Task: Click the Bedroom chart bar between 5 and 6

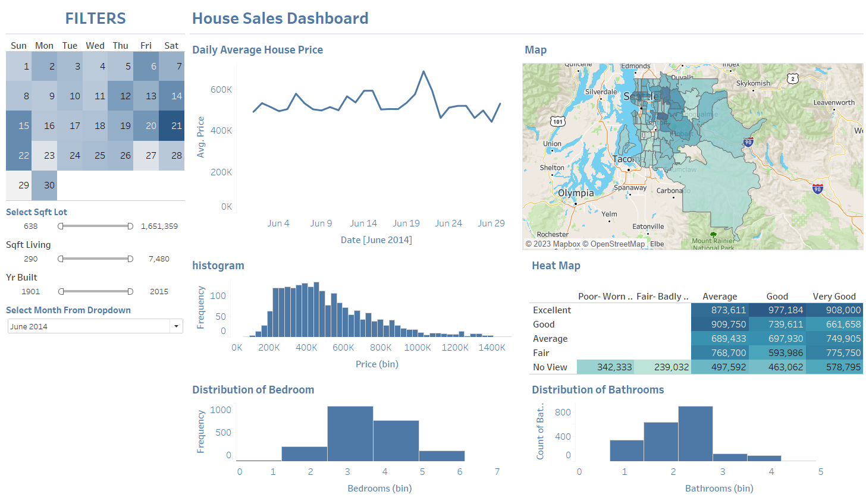Action: pos(441,456)
